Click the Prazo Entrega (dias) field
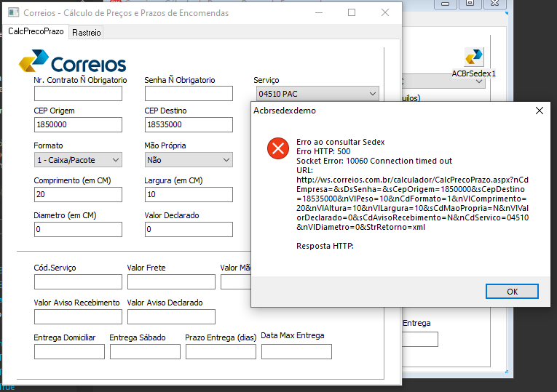The image size is (557, 392). 221,351
